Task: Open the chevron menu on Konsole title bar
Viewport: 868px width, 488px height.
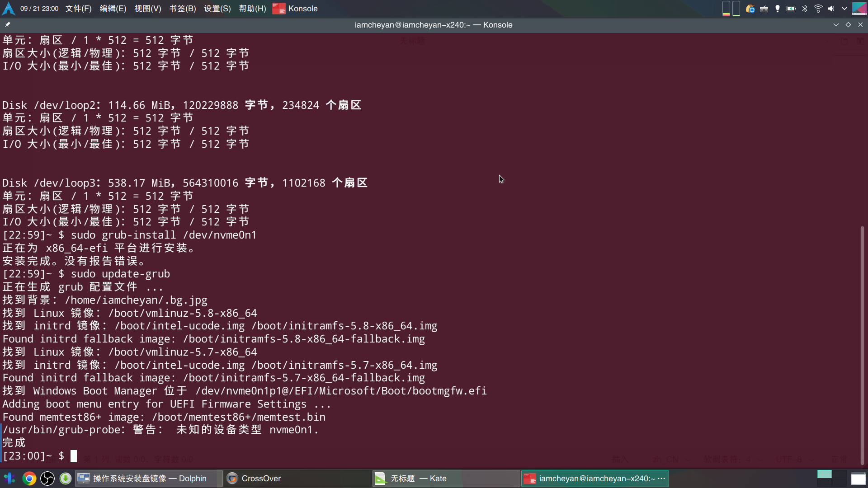Action: 836,25
